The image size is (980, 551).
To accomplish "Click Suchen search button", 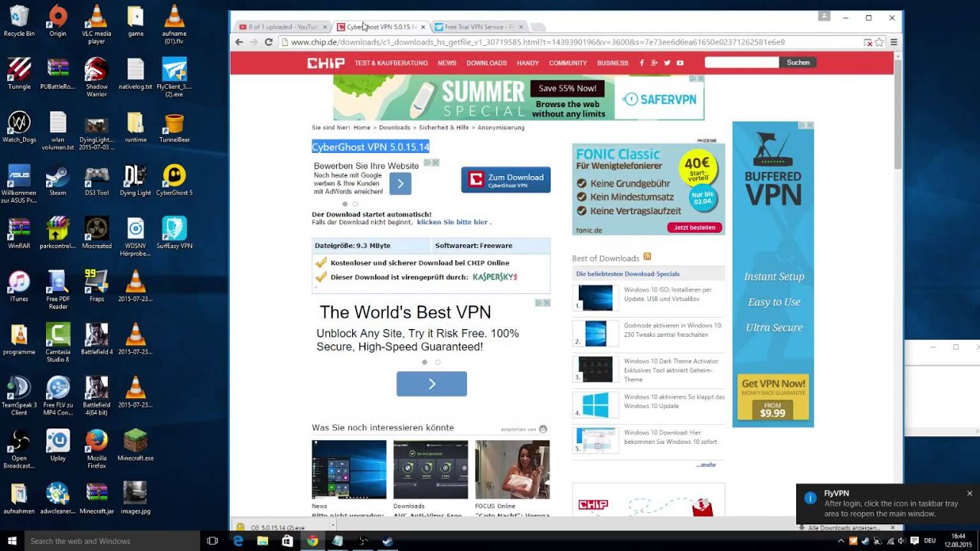I will point(798,63).
